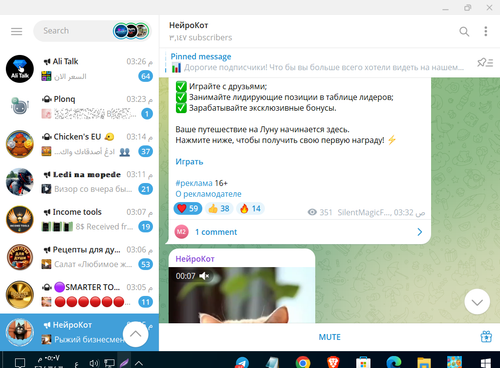This screenshot has width=500, height=368.
Task: Click the Plonq robot avatar
Action: coord(20,106)
